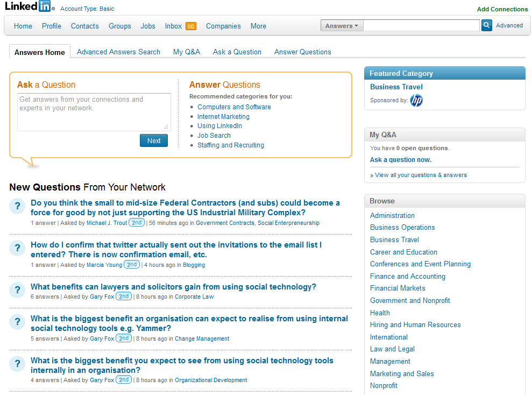Click the Add Connections link
The image size is (532, 395).
(502, 9)
